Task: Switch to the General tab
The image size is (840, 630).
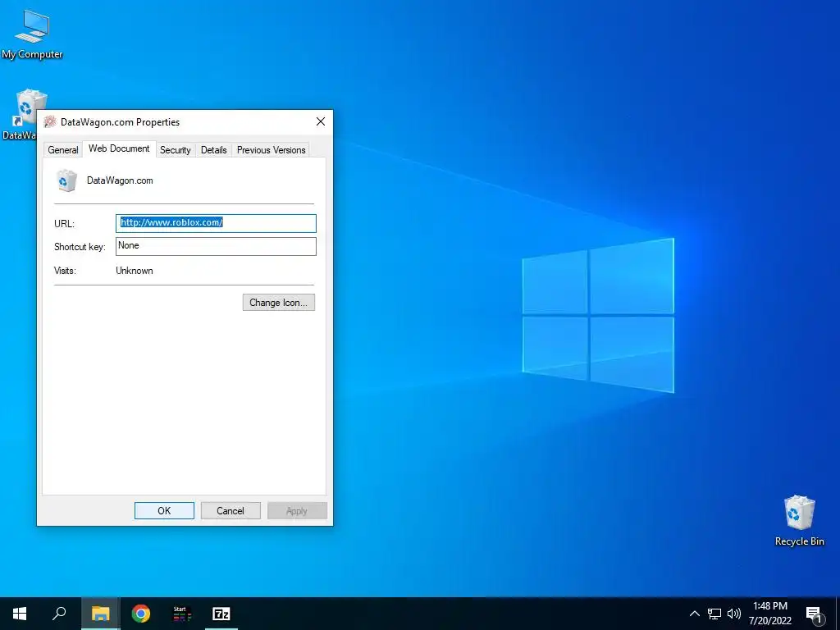Action: point(62,150)
